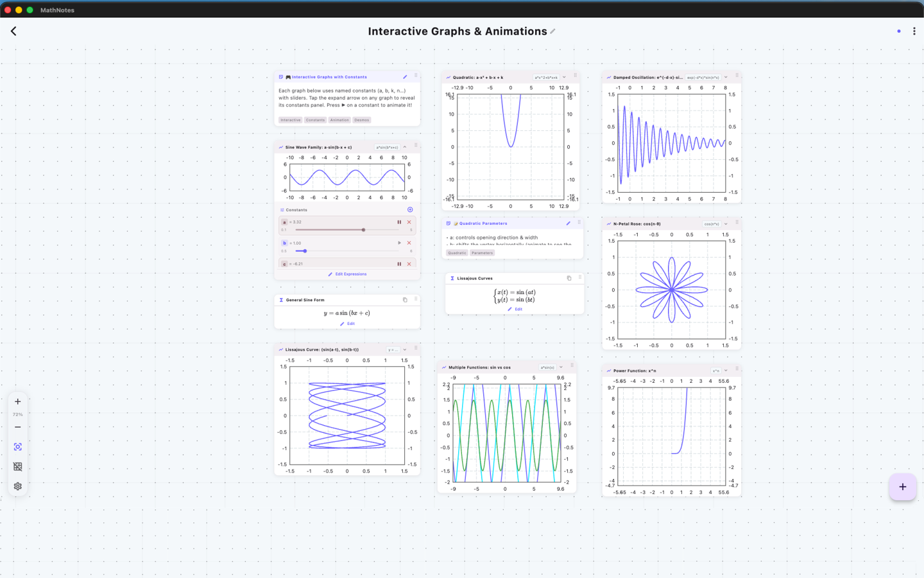Expand the Power Function constants panel

726,371
